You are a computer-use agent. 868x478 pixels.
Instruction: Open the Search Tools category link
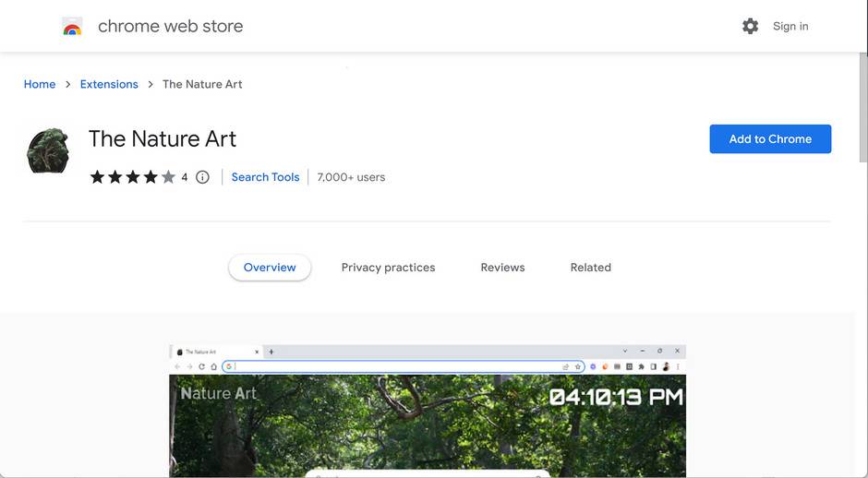click(x=265, y=177)
